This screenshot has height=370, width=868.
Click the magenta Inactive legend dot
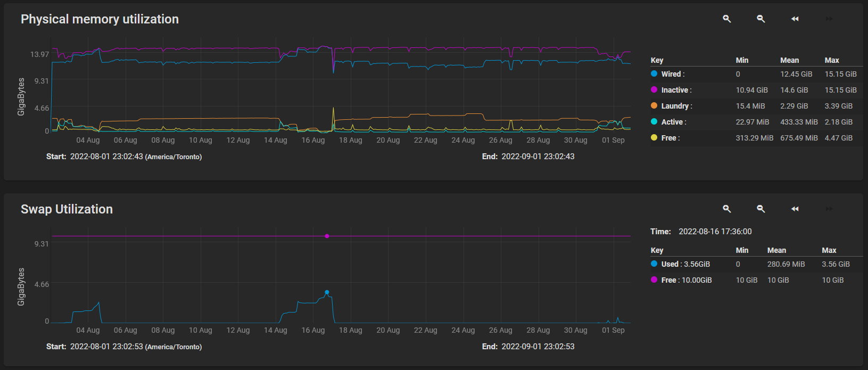[x=654, y=90]
